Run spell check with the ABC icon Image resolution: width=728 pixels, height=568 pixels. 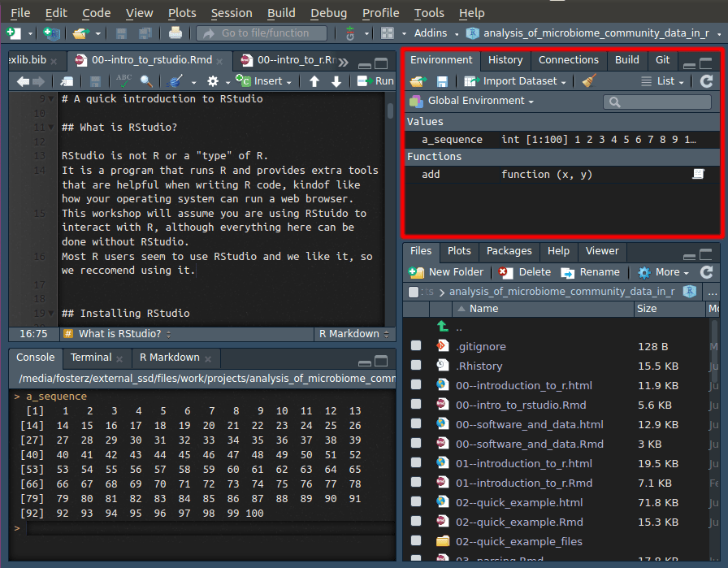coord(123,81)
